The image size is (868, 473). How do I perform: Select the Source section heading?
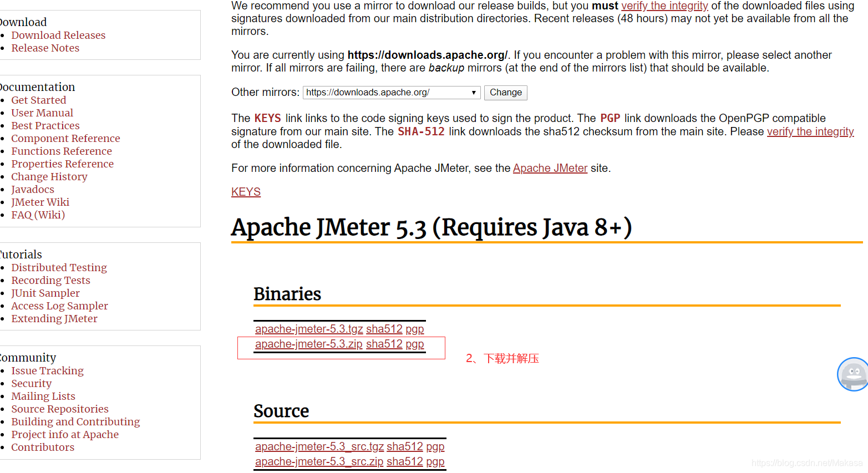pos(281,411)
